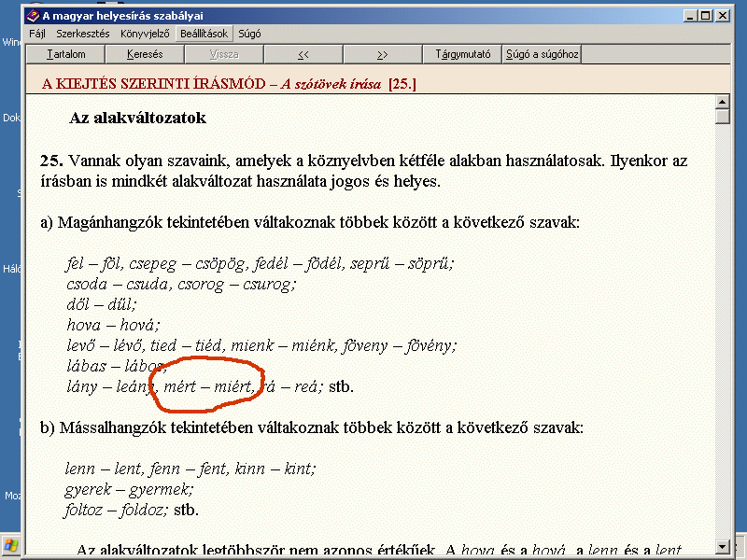
Task: Click the word 'csurog' in the list
Action: [x=269, y=286]
